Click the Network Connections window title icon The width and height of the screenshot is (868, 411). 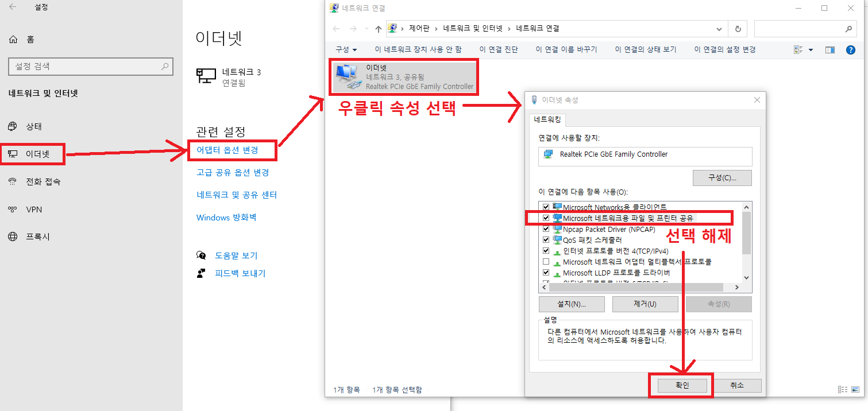[x=334, y=8]
